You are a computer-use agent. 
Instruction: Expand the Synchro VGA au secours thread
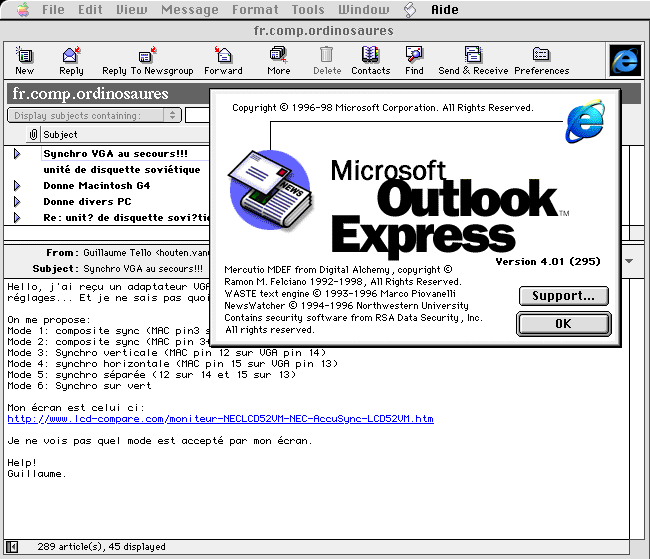pos(17,154)
